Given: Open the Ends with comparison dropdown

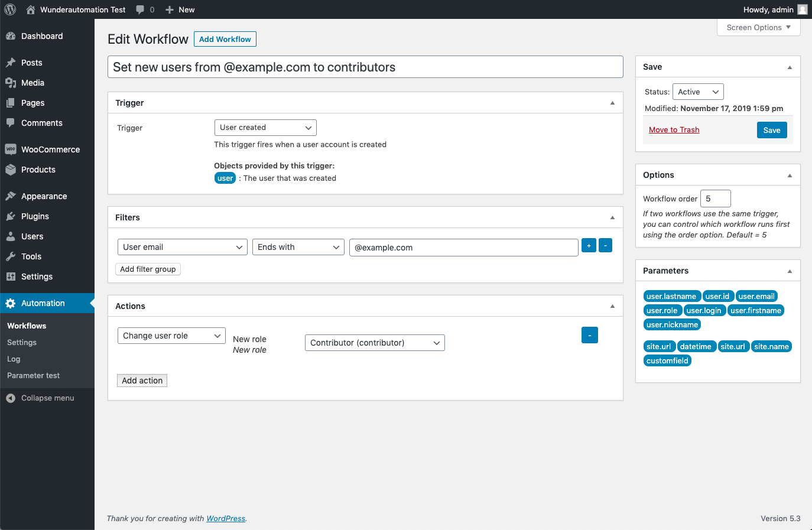Looking at the screenshot, I should (298, 247).
